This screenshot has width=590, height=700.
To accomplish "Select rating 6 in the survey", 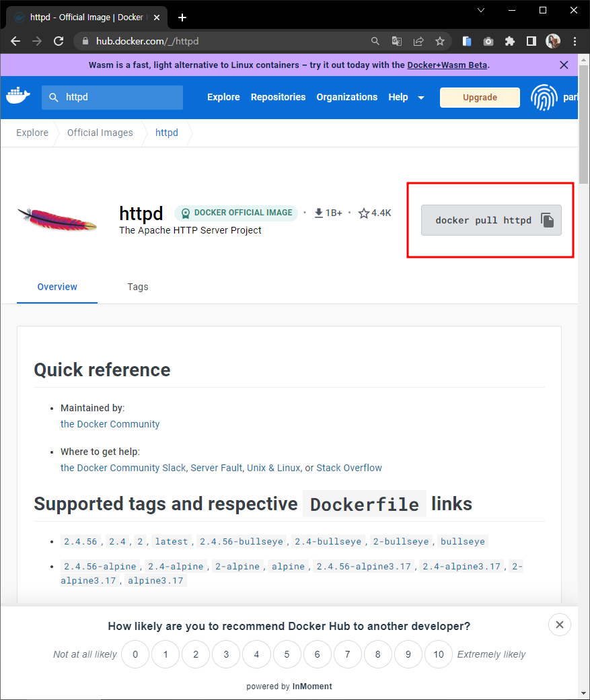I will 318,654.
